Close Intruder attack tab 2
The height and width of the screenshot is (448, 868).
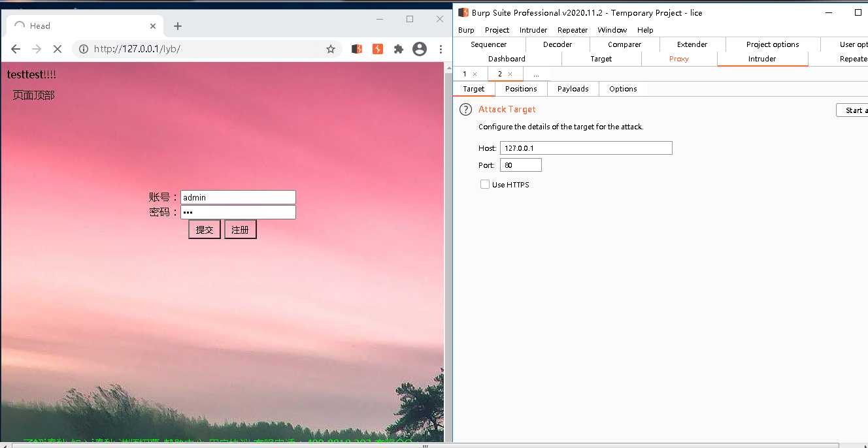point(510,74)
